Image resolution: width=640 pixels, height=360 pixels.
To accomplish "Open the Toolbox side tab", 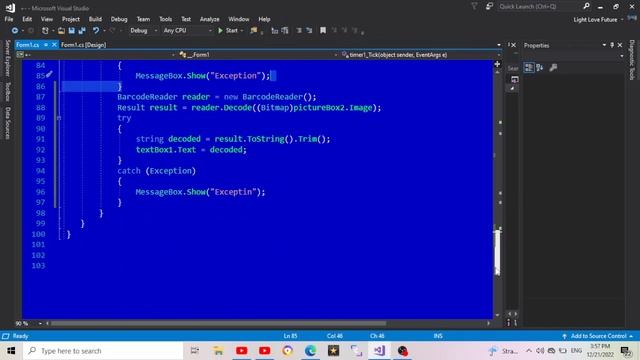I will tap(7, 91).
